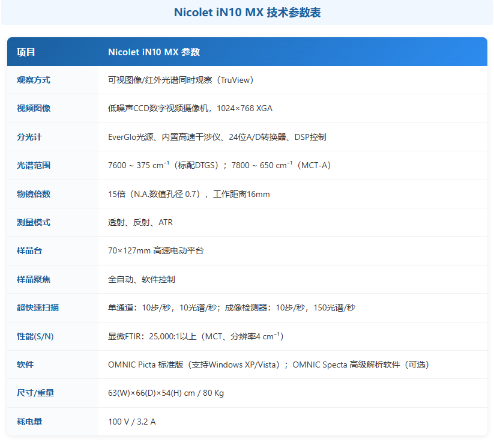494x448 pixels.
Task: Click the '单通道: 10步/秒' scan speed value
Action: [232, 307]
